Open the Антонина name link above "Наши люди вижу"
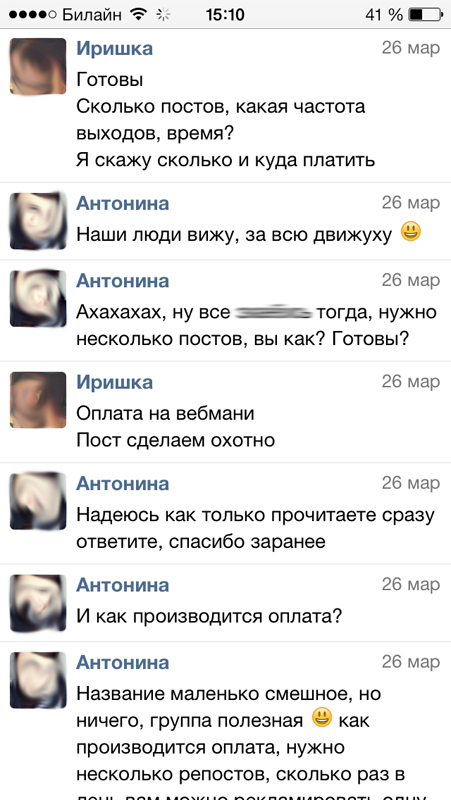This screenshot has height=800, width=451. coord(122,203)
